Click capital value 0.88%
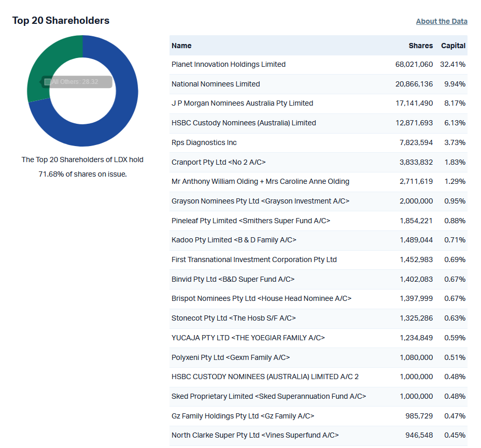The image size is (481, 448). pyautogui.click(x=455, y=221)
